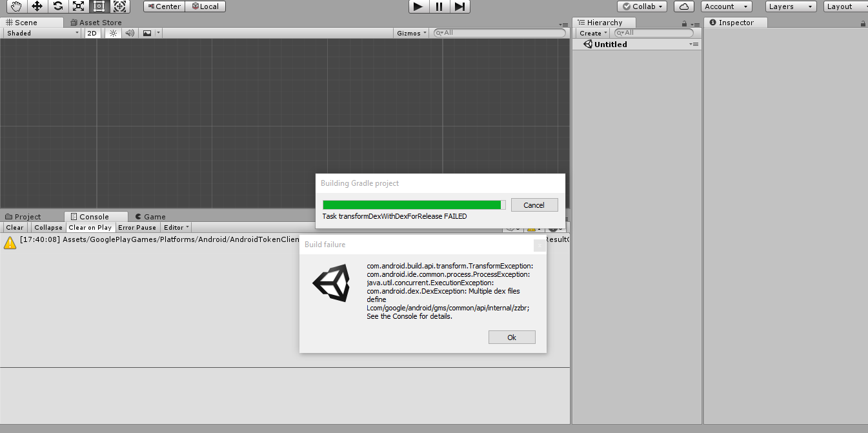Select the Hand tool
This screenshot has width=868, height=433.
point(17,6)
